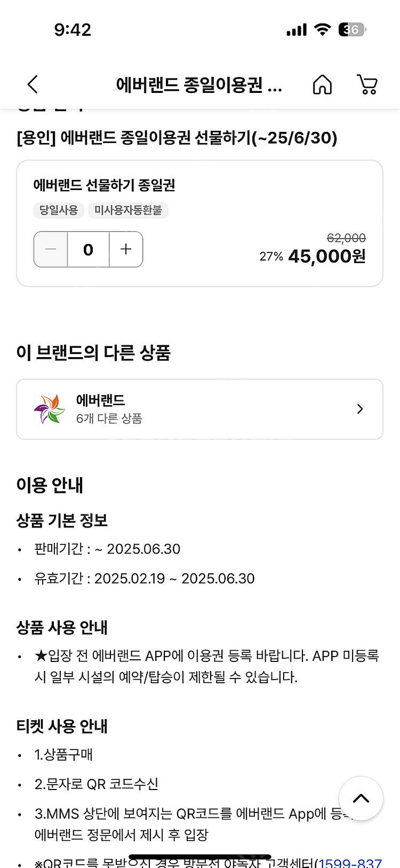Open the shopping cart icon
Image resolution: width=400 pixels, height=868 pixels.
(x=367, y=84)
